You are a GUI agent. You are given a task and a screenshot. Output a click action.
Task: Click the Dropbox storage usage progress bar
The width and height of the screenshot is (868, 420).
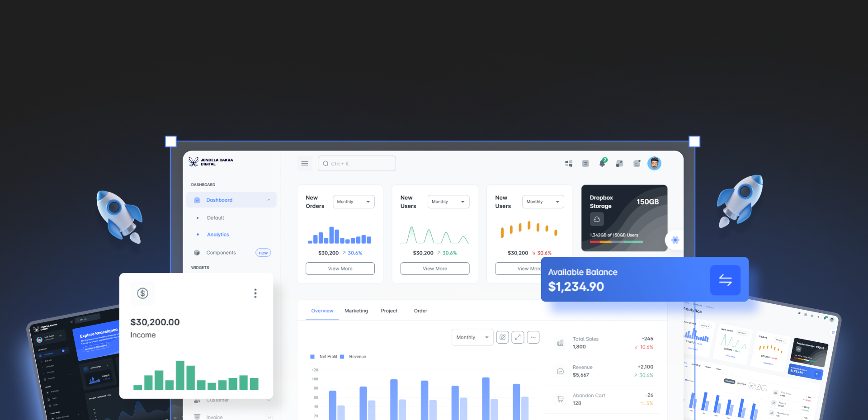(616, 242)
